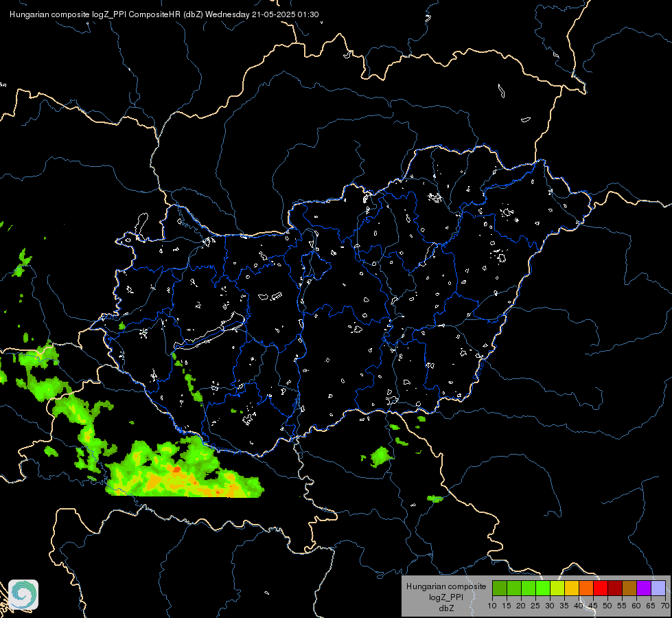The height and width of the screenshot is (618, 672).
Task: Click the 15-20 dBZ green swatch
Action: 514,588
